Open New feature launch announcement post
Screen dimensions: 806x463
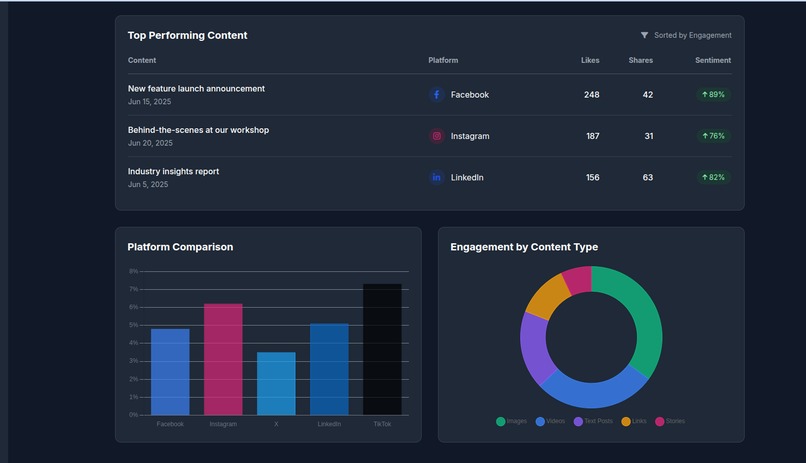coord(196,88)
